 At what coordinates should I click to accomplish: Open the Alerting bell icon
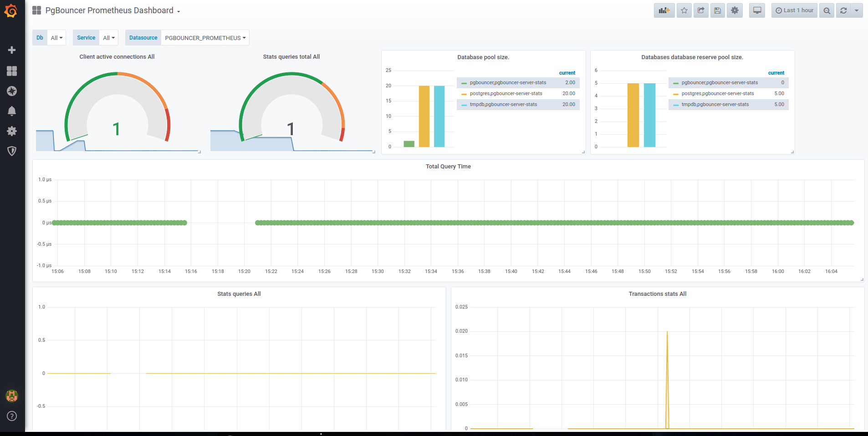[x=12, y=111]
